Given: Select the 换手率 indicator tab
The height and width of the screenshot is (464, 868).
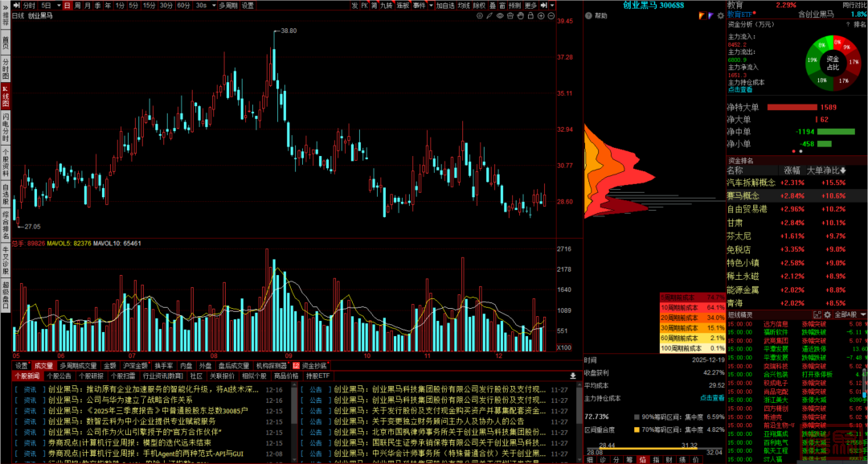Looking at the screenshot, I should coord(163,365).
